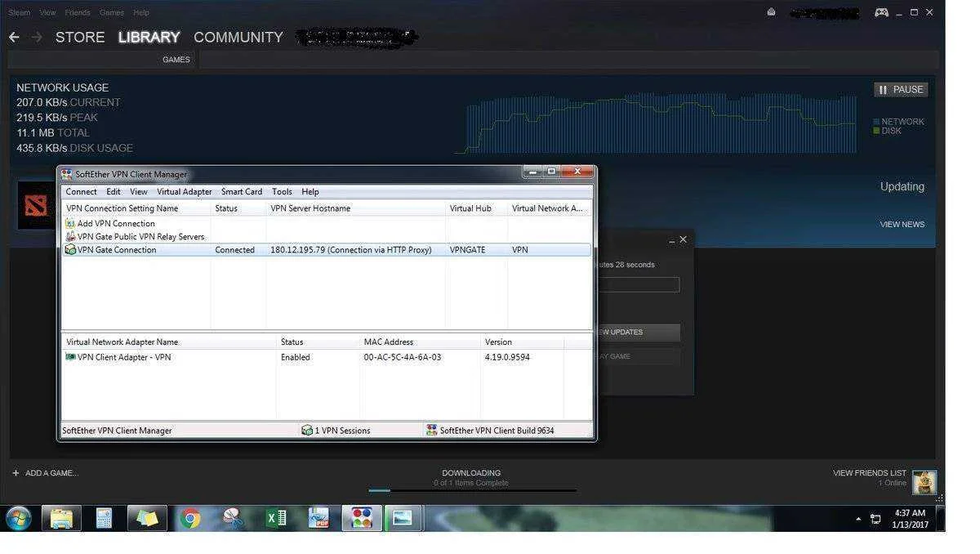Switch to the LIBRARY section
This screenshot has width=980, height=554.
click(149, 38)
